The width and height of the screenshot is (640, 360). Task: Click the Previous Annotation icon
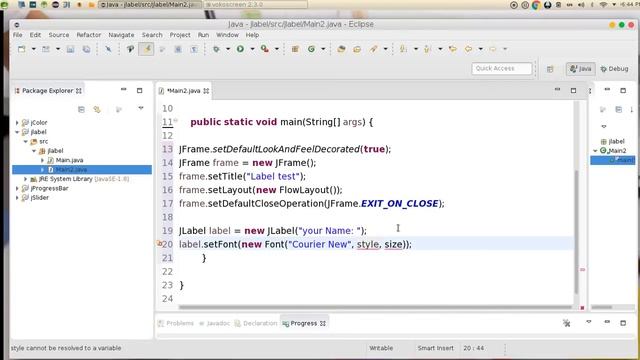click(x=427, y=49)
